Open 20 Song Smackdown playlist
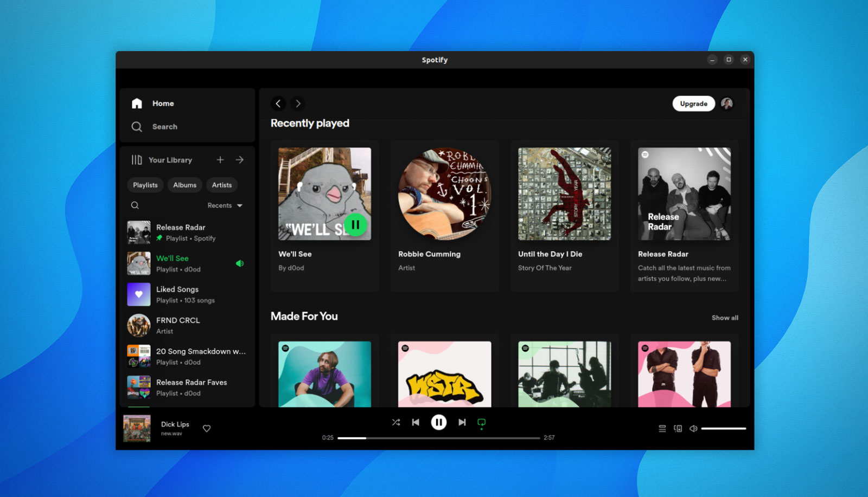 coord(187,357)
